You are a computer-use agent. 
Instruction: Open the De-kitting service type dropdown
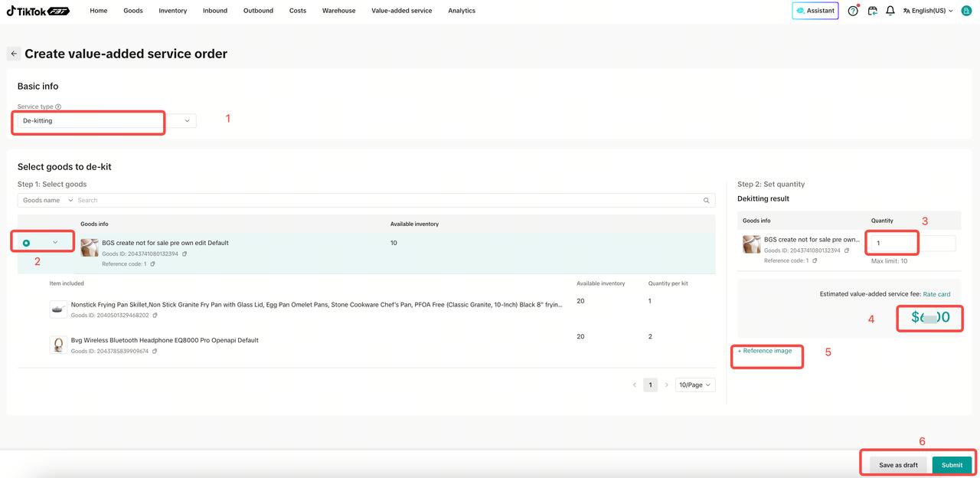click(x=106, y=120)
